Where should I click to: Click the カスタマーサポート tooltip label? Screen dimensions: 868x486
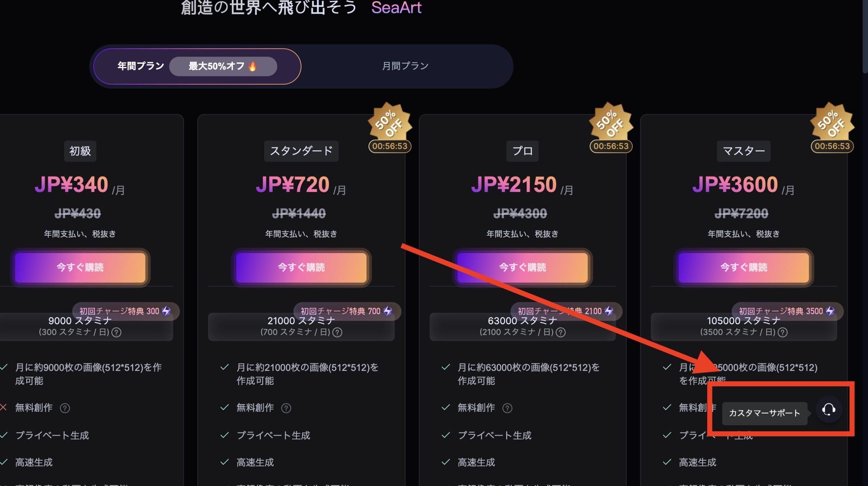[x=765, y=413]
